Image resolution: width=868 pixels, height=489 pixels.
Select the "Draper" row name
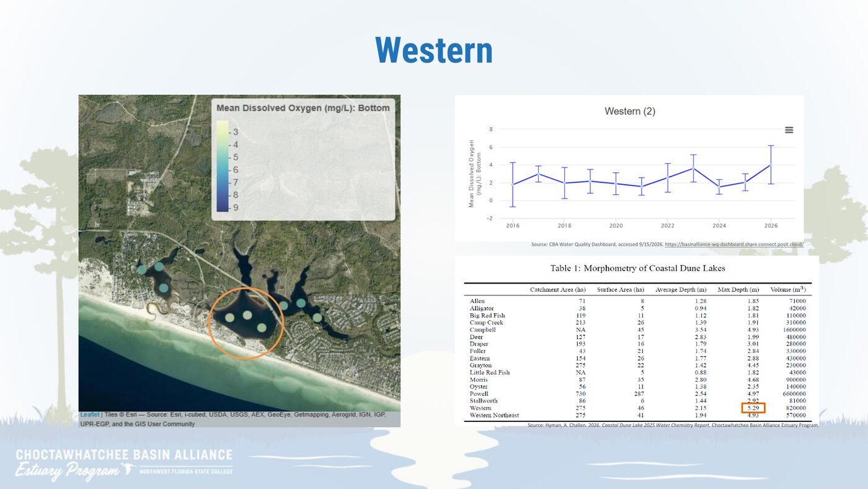479,344
